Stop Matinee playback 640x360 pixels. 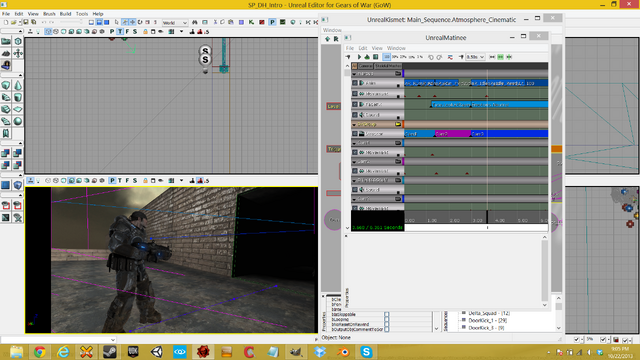pyautogui.click(x=376, y=57)
